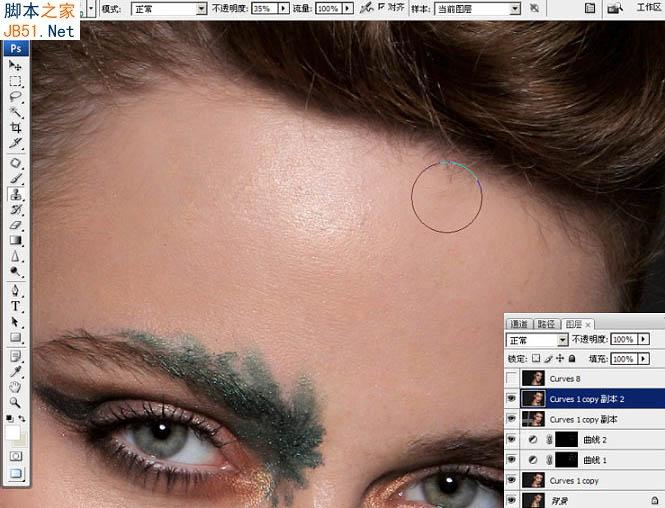Viewport: 665px width, 508px height.
Task: Select the Lasso tool
Action: (16, 97)
